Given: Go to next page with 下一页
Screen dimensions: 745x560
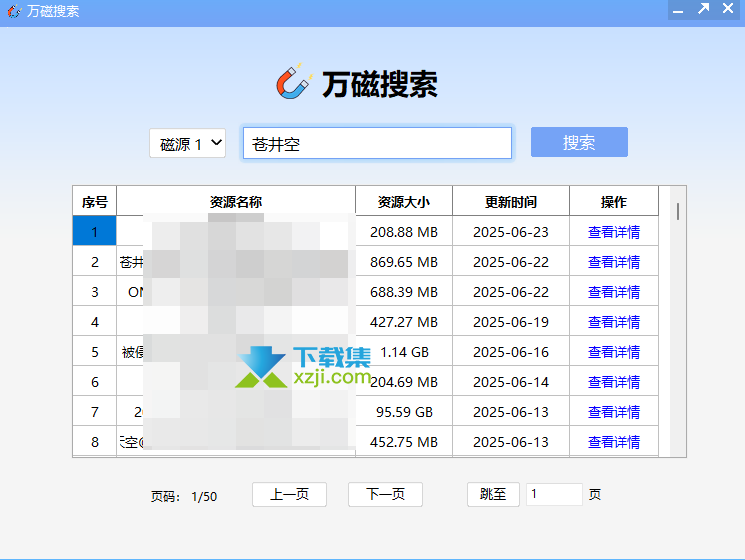Looking at the screenshot, I should [x=385, y=494].
